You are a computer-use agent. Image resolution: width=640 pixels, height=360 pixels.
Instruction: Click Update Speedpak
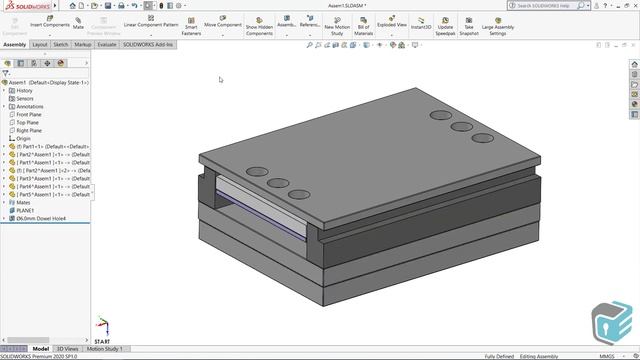tap(445, 26)
